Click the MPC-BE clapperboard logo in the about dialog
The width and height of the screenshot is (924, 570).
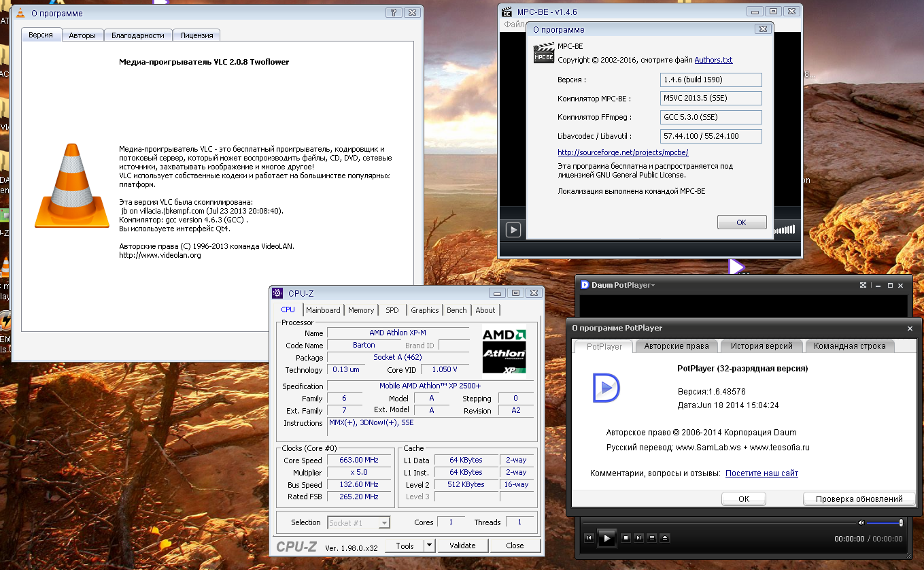(543, 53)
